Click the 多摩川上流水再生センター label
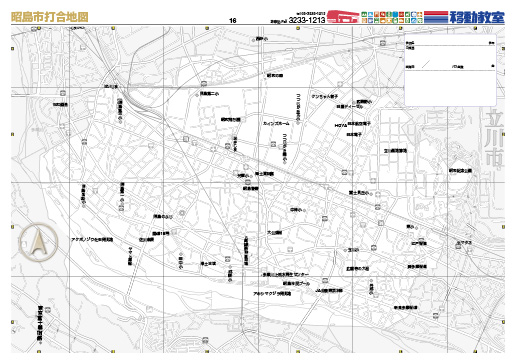The width and height of the screenshot is (516, 364). coord(286,275)
